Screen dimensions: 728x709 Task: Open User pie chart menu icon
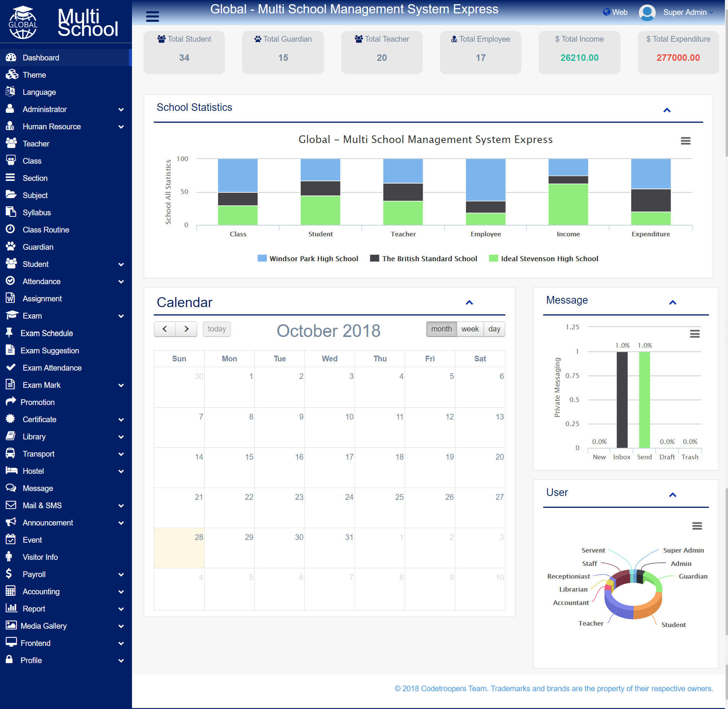coord(697,526)
